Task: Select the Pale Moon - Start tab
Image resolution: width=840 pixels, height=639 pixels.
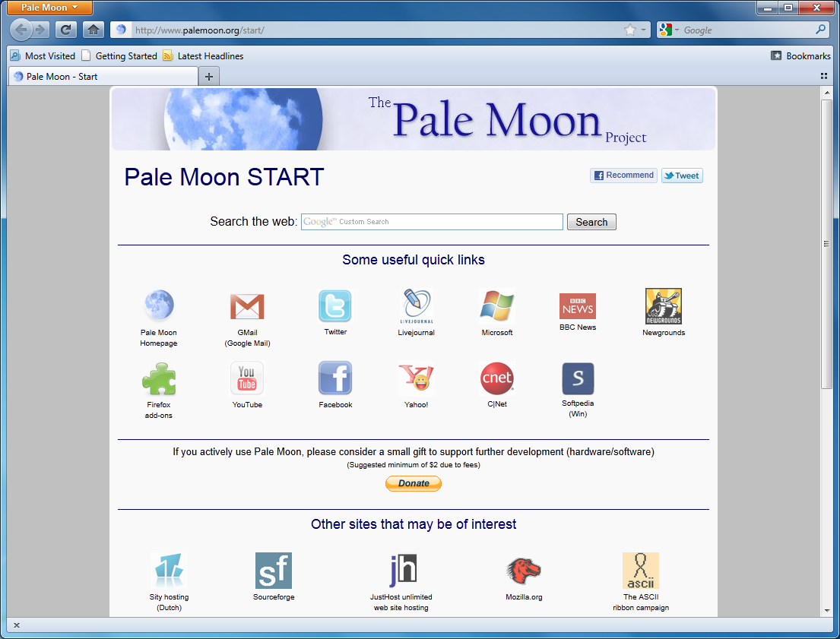Action: [x=103, y=77]
